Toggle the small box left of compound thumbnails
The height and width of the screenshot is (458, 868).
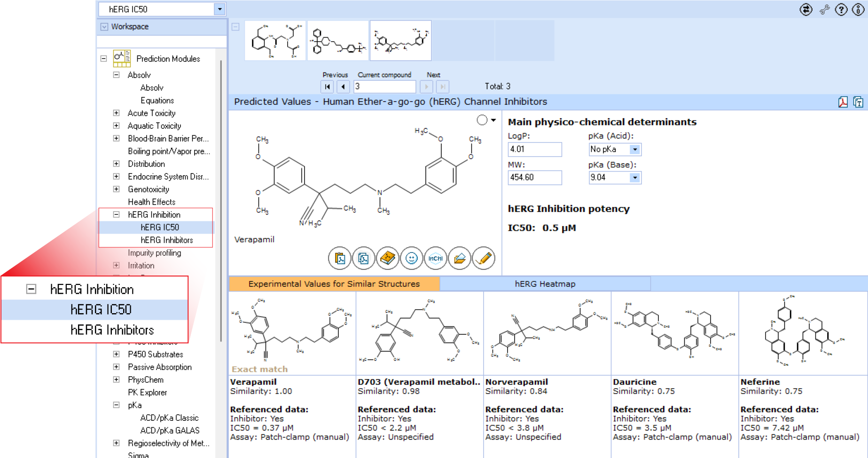tap(235, 27)
